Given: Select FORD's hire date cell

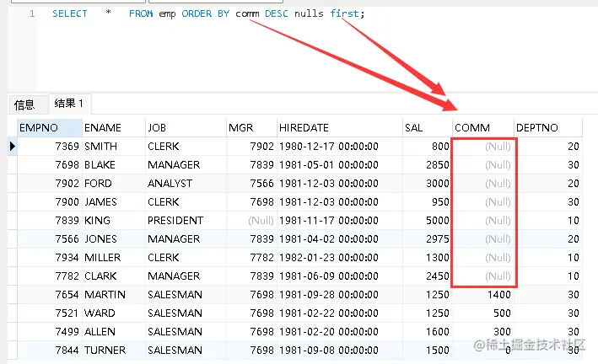Looking at the screenshot, I should pos(339,184).
